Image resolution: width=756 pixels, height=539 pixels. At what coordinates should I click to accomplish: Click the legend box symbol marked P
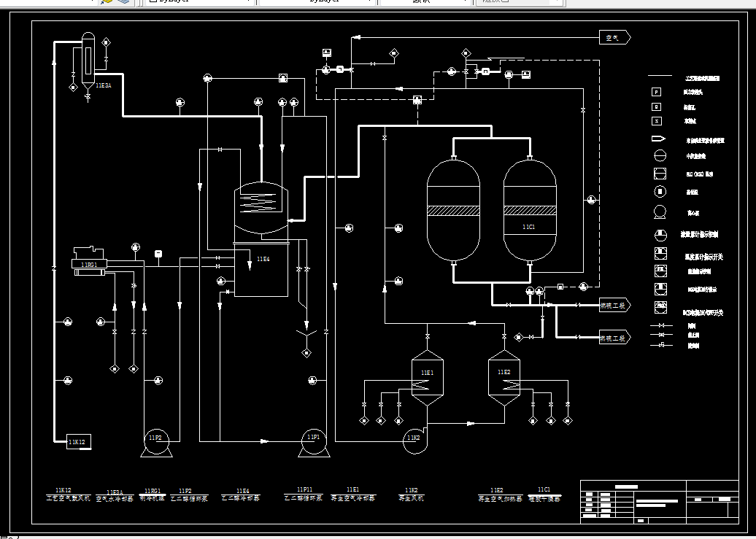tap(656, 92)
